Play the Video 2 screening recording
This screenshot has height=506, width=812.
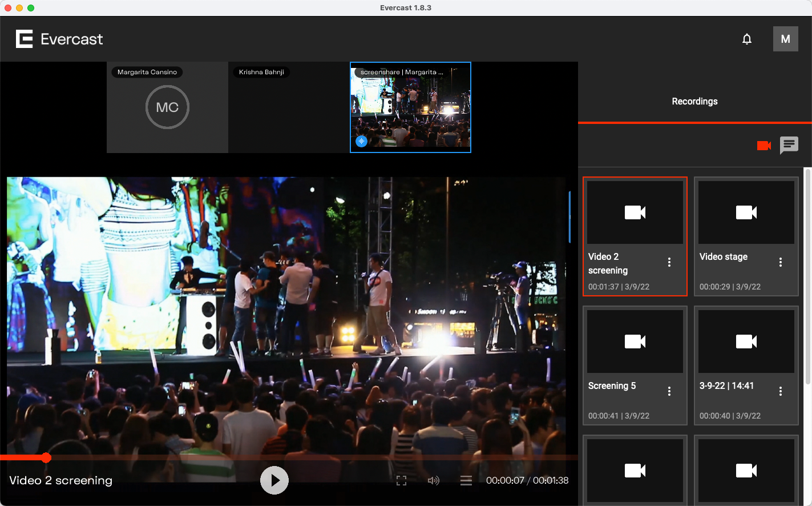[274, 480]
